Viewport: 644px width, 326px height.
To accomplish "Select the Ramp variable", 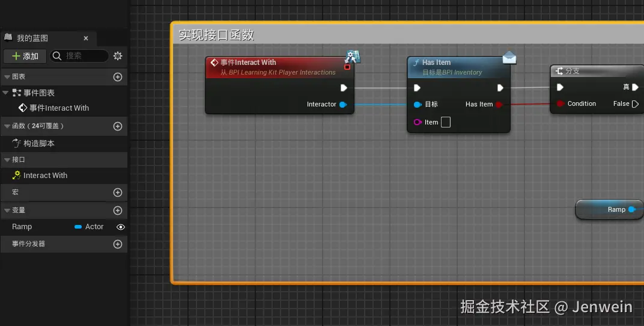I will [22, 227].
